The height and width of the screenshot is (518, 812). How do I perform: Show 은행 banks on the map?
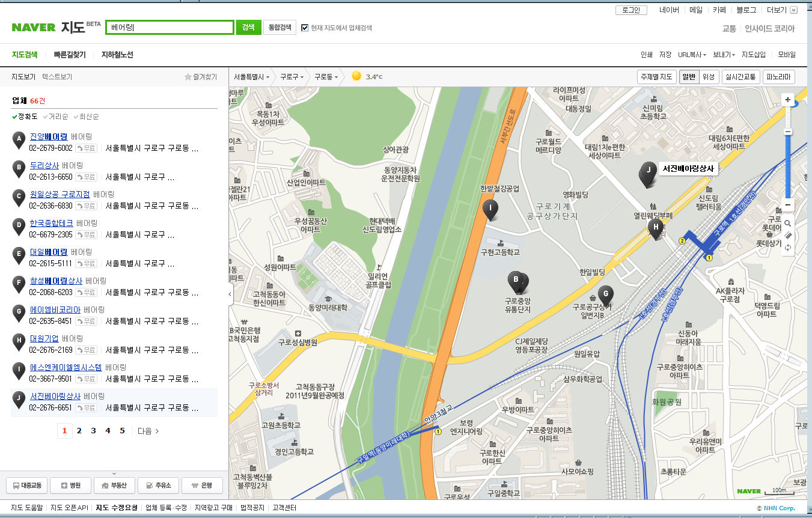click(x=202, y=486)
